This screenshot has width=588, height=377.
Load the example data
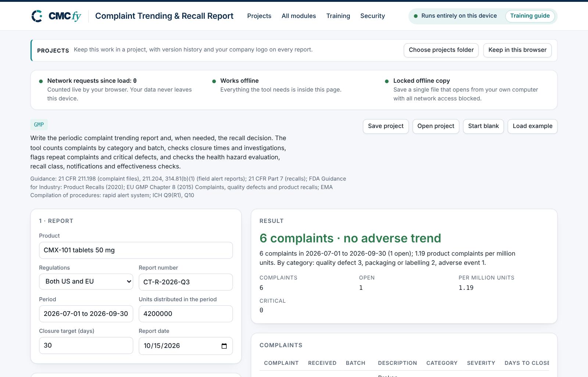coord(533,126)
